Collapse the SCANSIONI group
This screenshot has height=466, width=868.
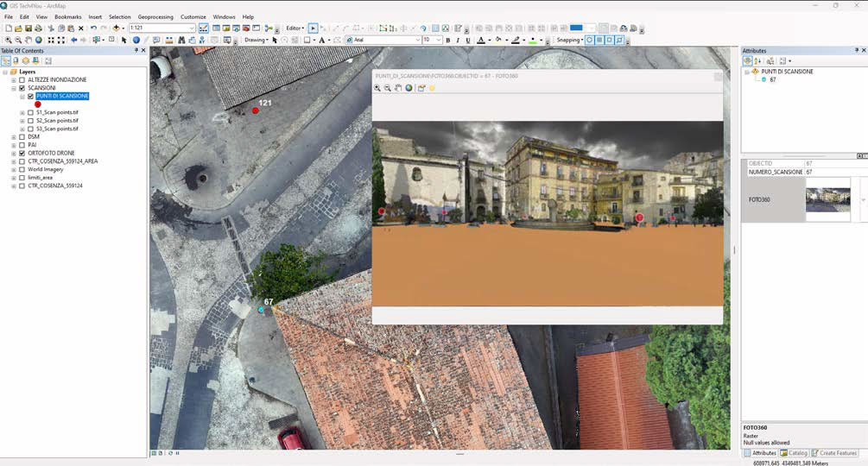tap(14, 88)
